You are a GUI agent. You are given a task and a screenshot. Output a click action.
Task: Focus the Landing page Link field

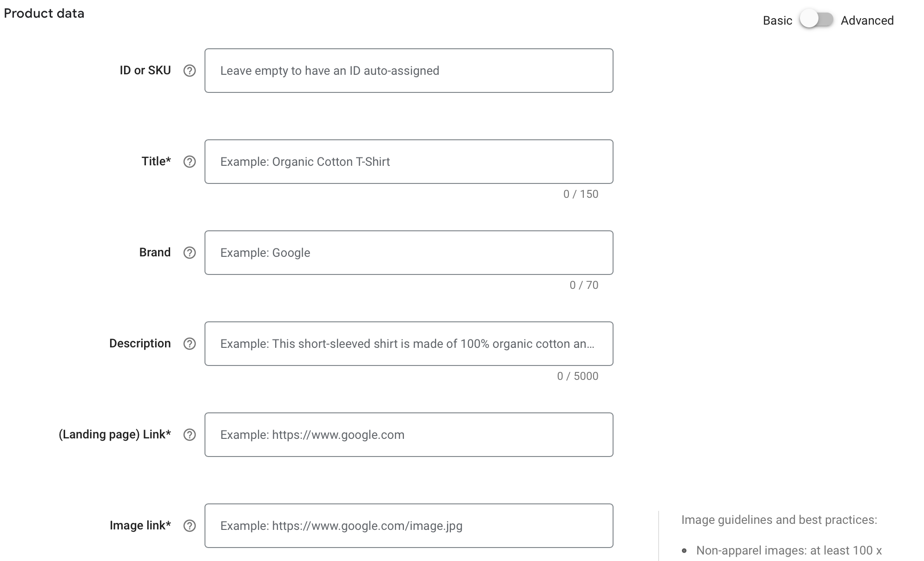pyautogui.click(x=409, y=435)
